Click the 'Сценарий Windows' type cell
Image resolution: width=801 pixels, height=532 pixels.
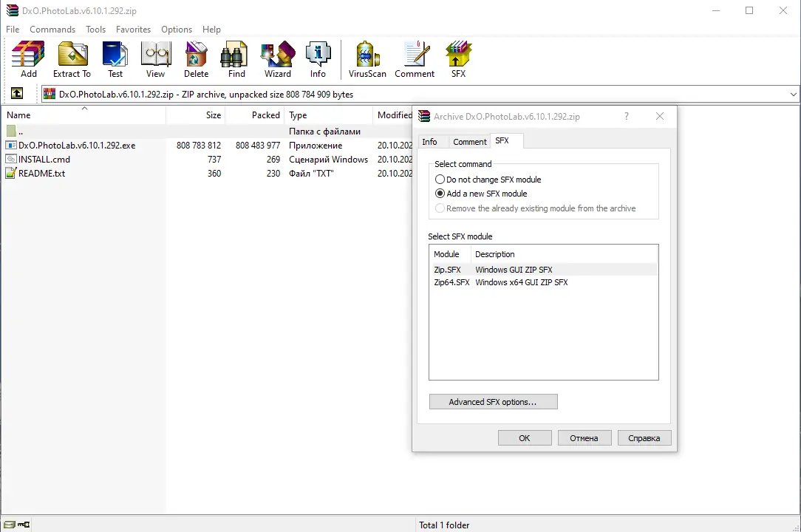click(x=329, y=159)
